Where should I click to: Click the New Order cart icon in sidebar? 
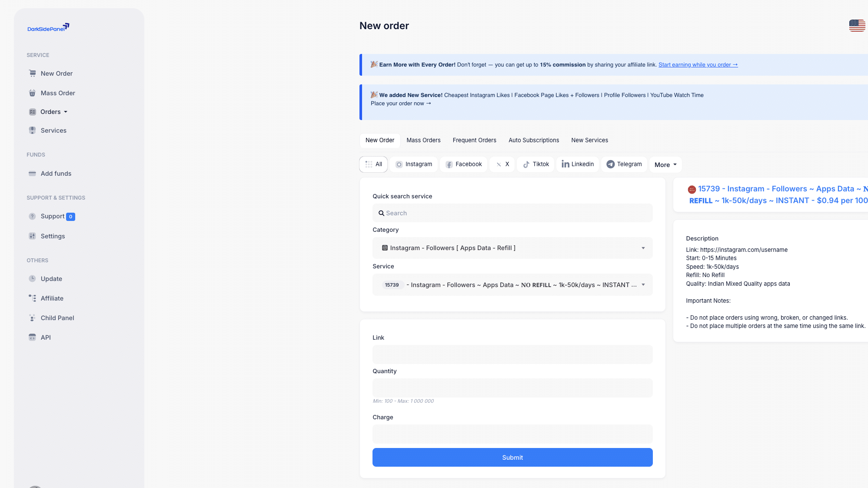[32, 74]
